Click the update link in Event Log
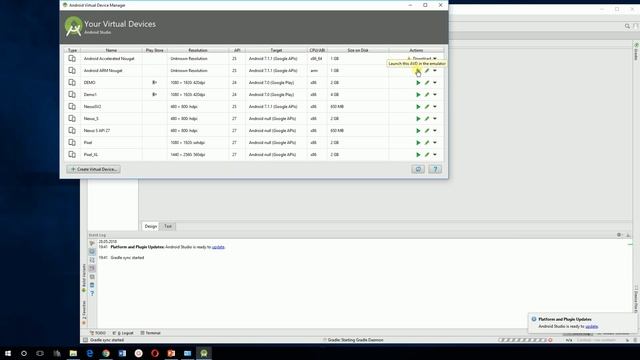 [218, 247]
